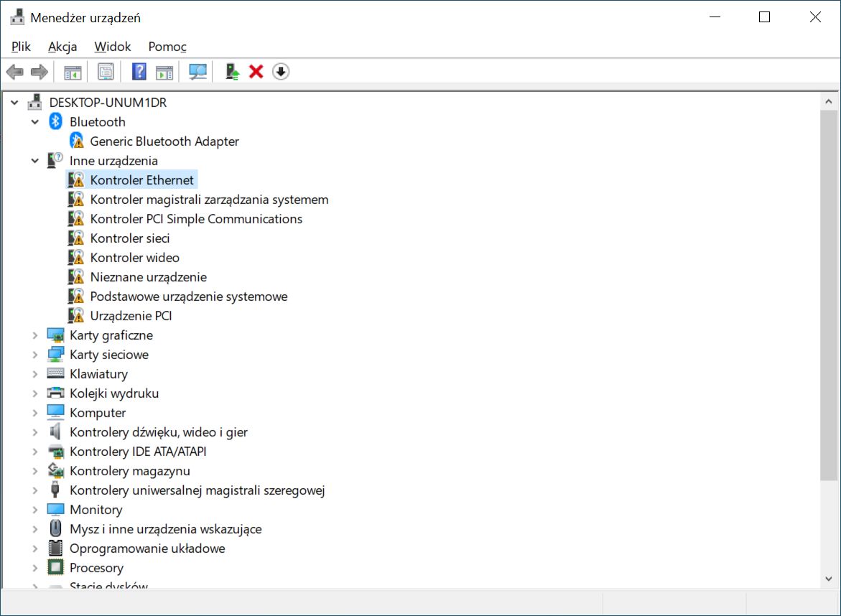Click the Procesory icon
Viewport: 841px width, 616px height.
[x=55, y=567]
